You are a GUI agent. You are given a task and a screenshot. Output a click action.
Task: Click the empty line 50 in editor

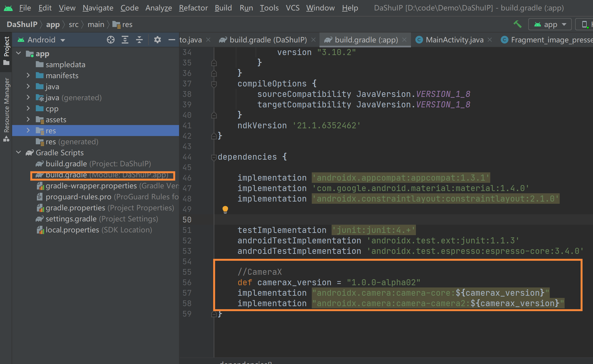click(x=358, y=220)
